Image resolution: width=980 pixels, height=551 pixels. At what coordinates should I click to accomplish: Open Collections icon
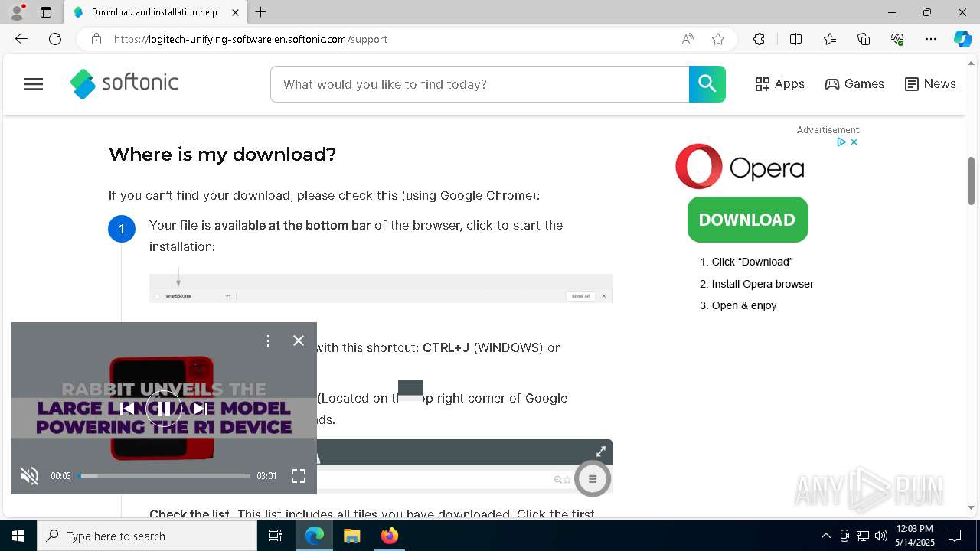[x=864, y=39]
